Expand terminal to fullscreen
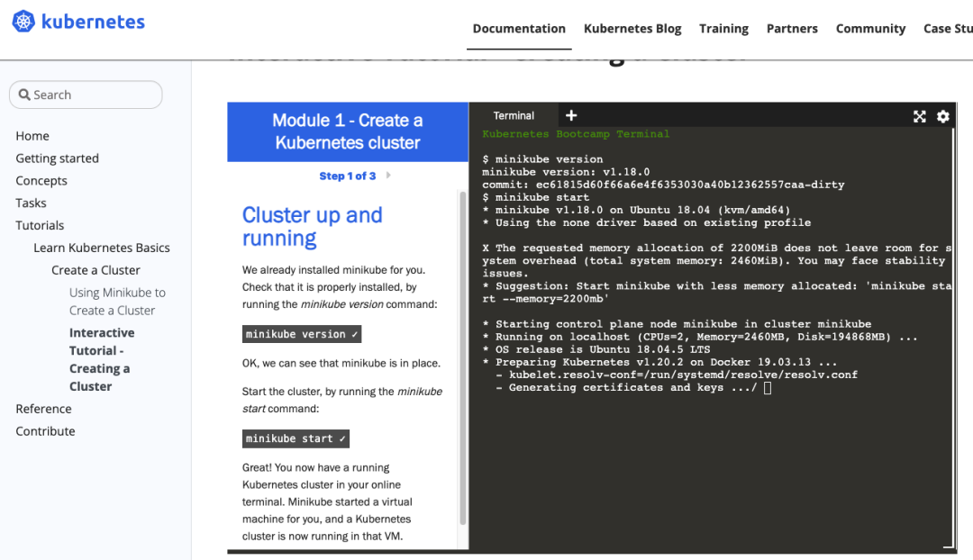The image size is (973, 560). tap(919, 116)
